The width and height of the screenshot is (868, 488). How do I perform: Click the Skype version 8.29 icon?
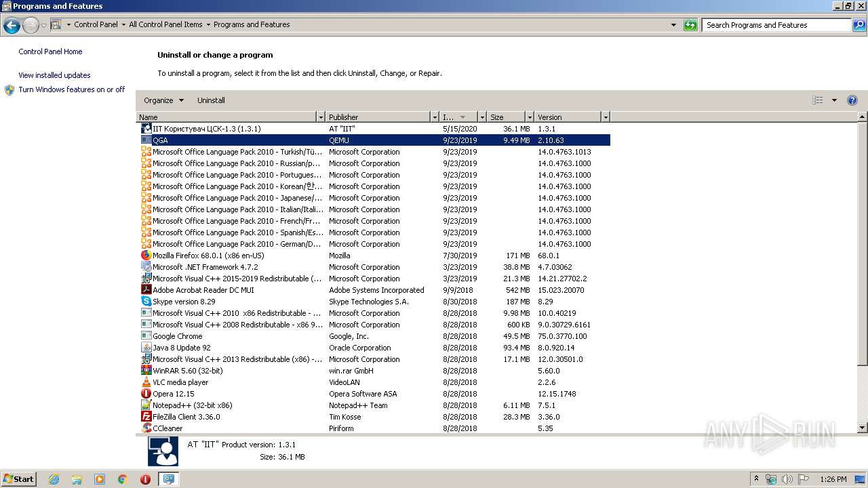(x=146, y=302)
